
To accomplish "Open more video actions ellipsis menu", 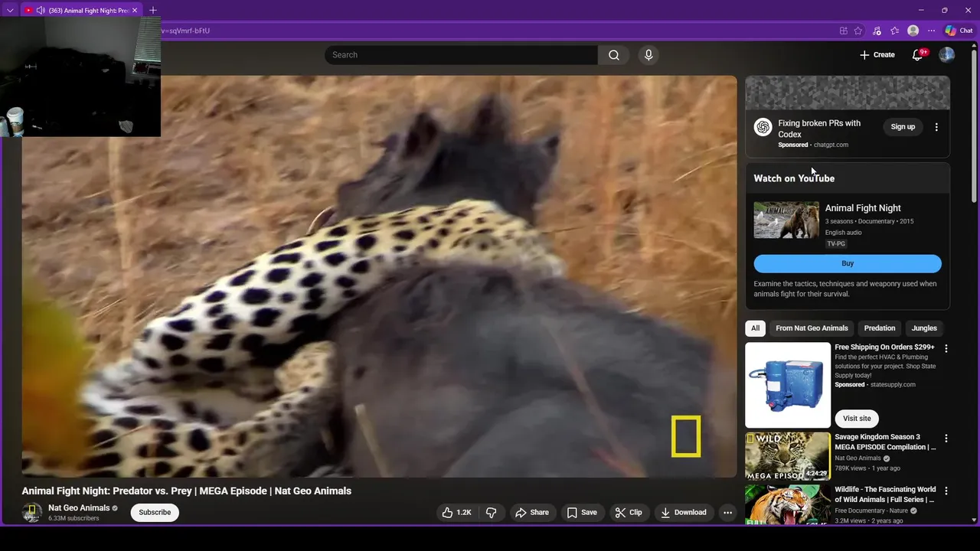I will [727, 513].
